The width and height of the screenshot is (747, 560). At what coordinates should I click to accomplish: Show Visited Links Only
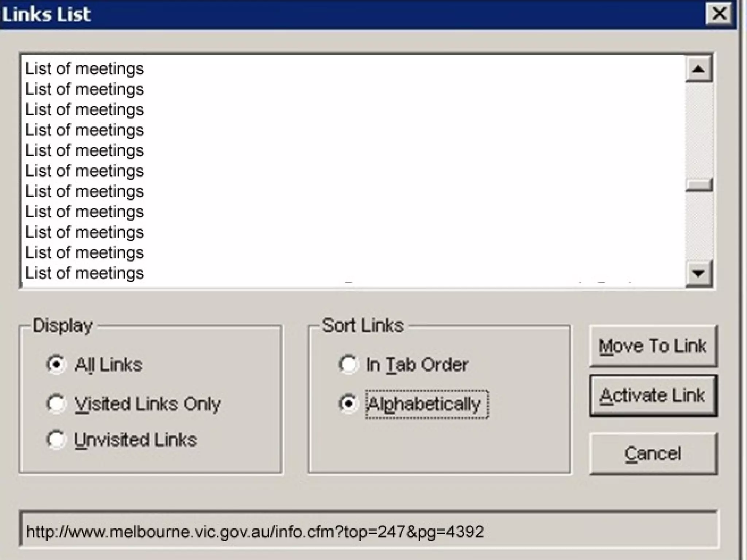[56, 404]
